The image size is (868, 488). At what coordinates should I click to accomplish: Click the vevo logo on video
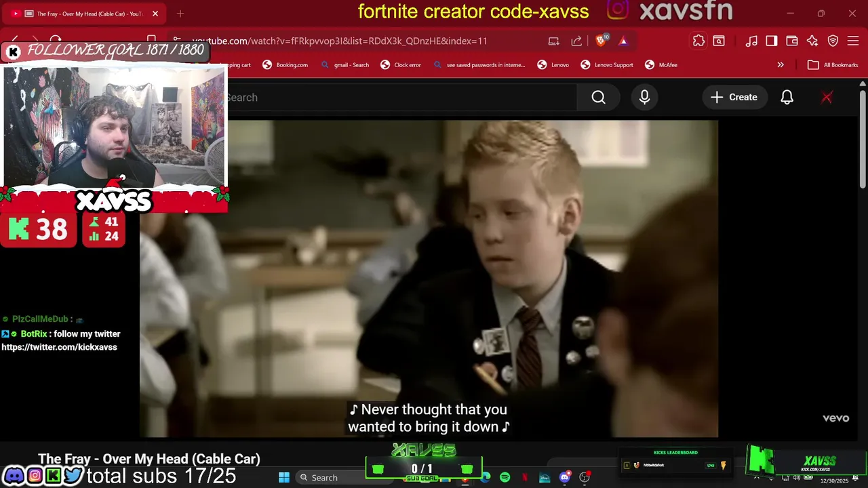[x=835, y=418]
